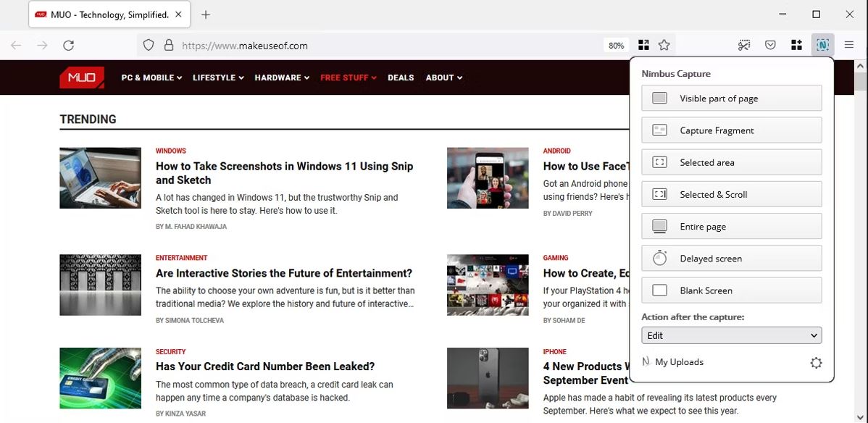Select the Selected area capture option
868x423 pixels.
coord(731,162)
